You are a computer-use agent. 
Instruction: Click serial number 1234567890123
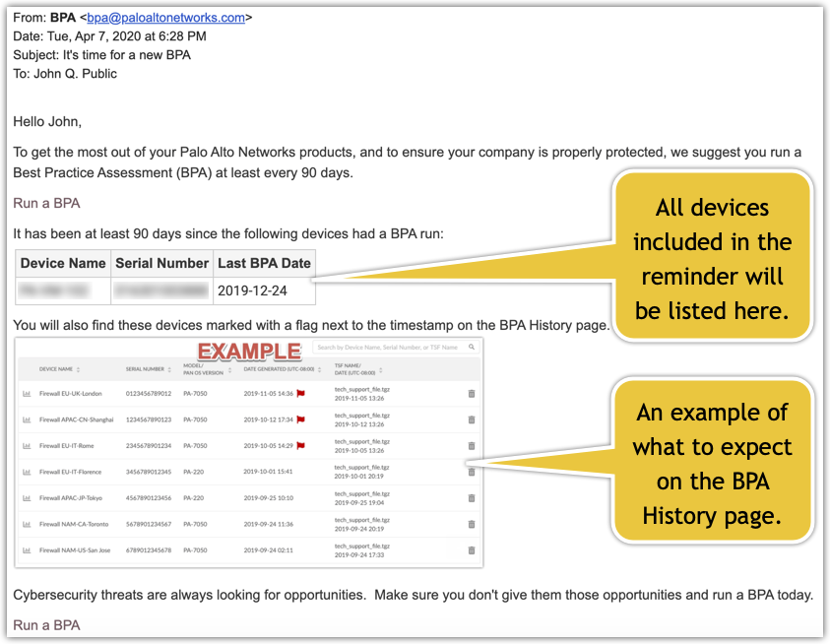tap(149, 419)
